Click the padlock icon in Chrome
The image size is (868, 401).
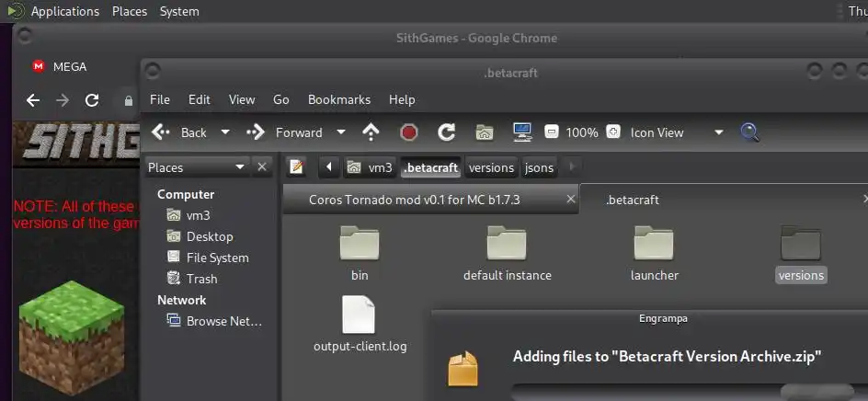129,101
